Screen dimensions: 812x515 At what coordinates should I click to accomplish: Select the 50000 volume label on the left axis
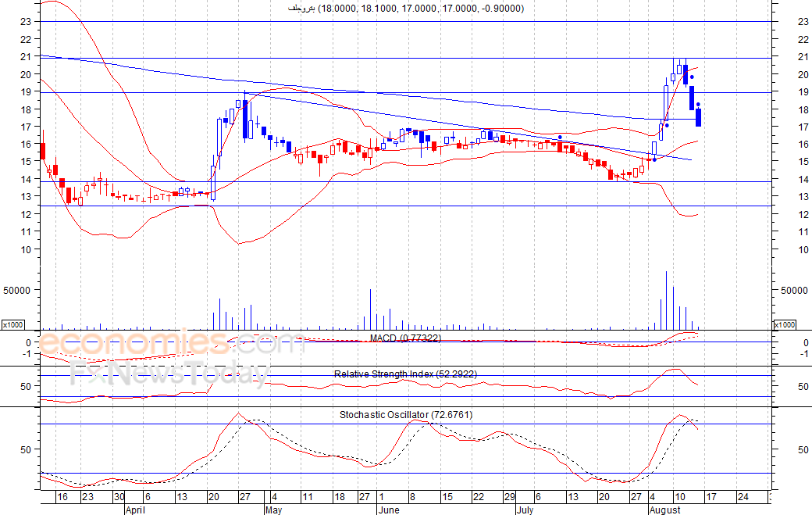(16, 291)
